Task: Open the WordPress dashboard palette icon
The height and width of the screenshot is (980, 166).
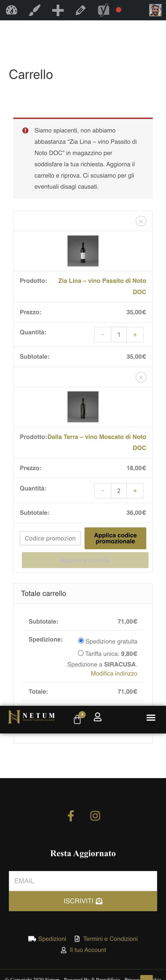Action: [12, 10]
